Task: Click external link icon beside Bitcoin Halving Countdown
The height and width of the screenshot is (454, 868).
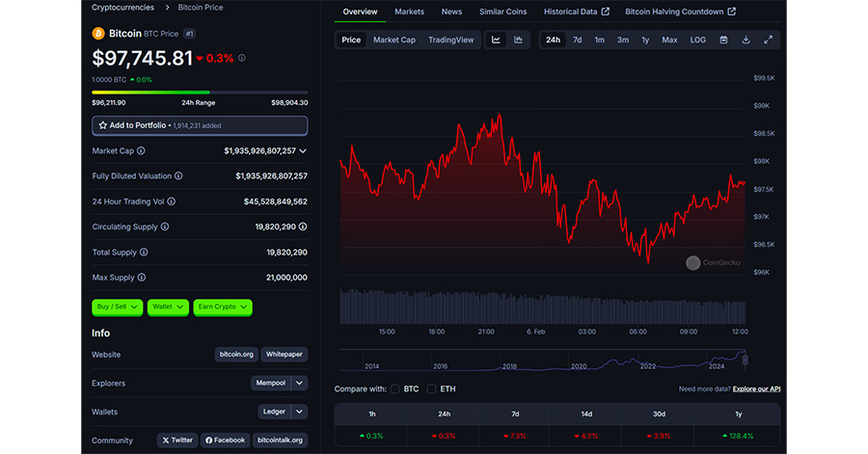Action: click(732, 12)
